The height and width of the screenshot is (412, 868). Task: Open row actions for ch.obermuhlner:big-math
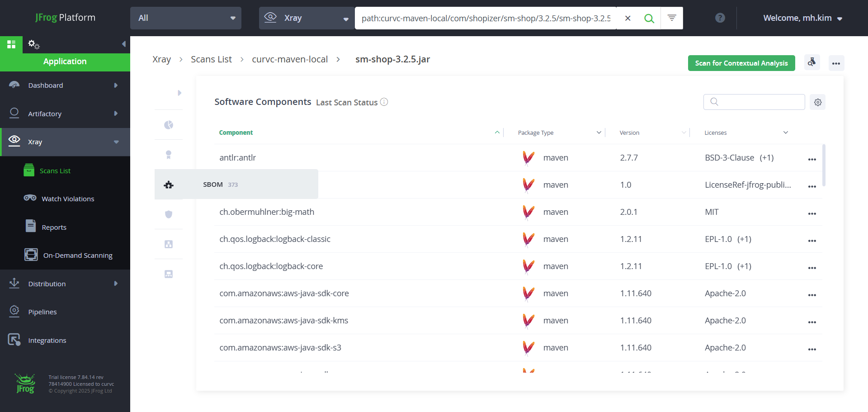(x=812, y=213)
